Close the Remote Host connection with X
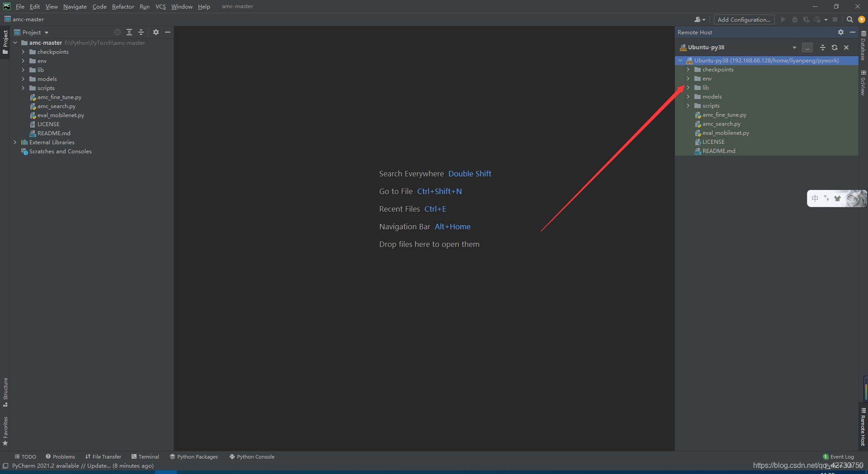Image resolution: width=868 pixels, height=474 pixels. tap(846, 47)
